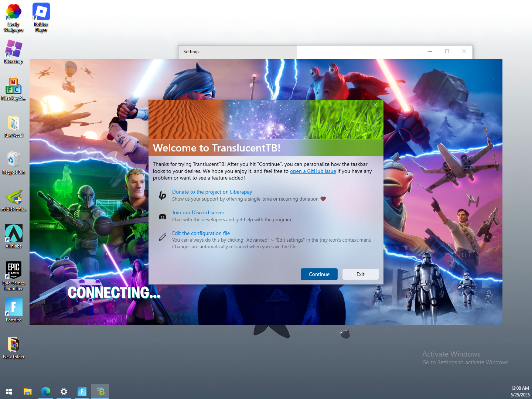Select the FilterKeysS desktop icon

click(x=14, y=89)
